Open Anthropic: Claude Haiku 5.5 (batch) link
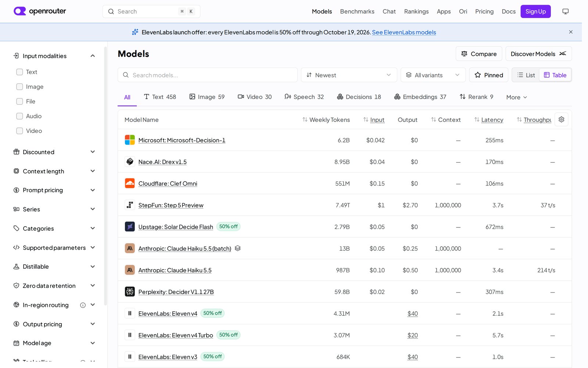588x368 pixels. pos(184,248)
